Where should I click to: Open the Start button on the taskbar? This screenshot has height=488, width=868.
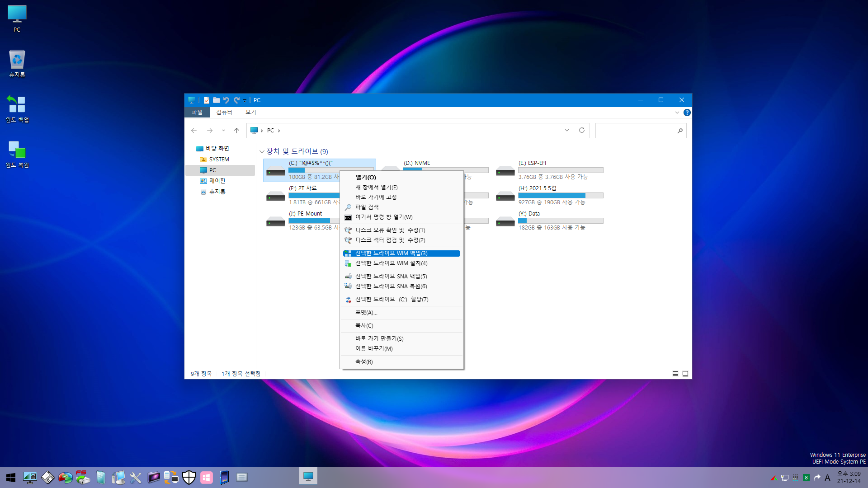pos(11,478)
